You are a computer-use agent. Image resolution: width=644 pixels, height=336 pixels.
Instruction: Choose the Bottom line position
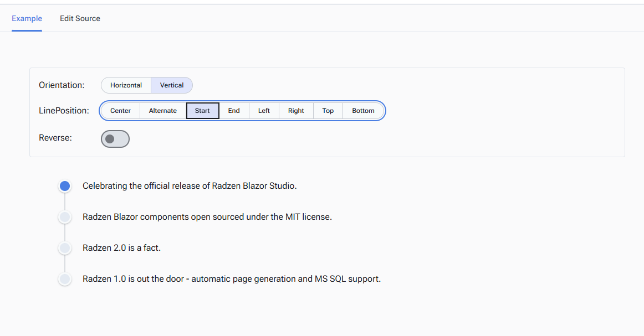click(x=363, y=111)
